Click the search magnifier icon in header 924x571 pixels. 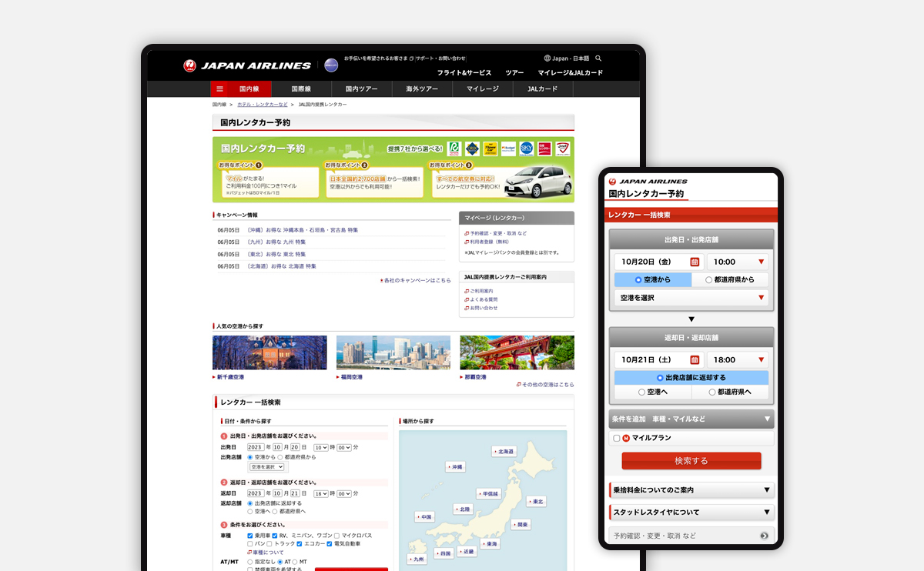pyautogui.click(x=598, y=58)
